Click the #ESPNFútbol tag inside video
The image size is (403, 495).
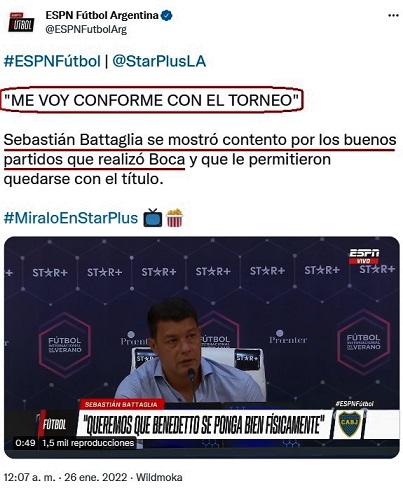[x=354, y=404]
